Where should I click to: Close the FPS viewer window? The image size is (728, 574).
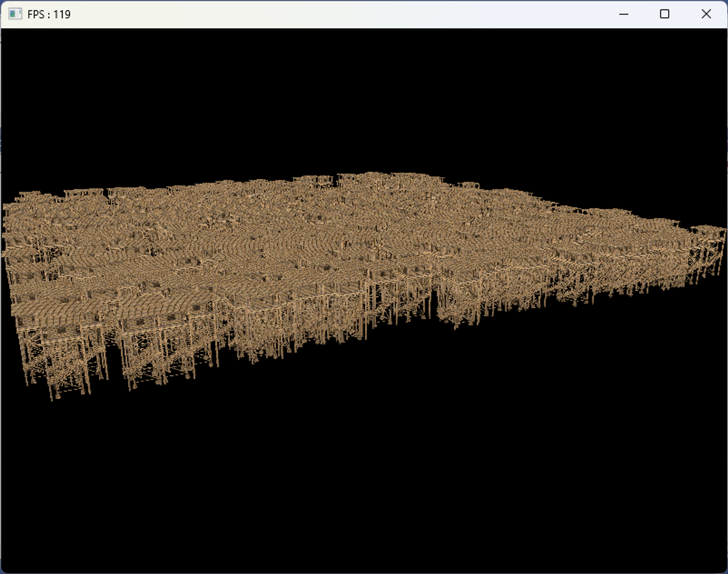706,14
